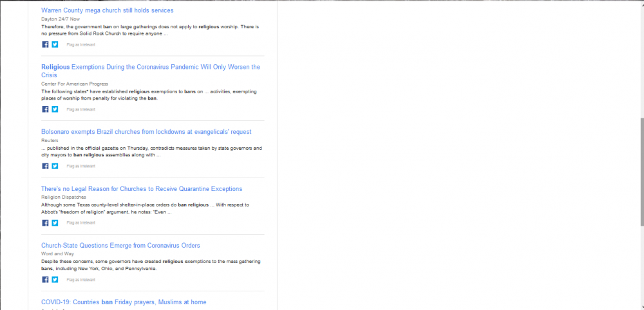Flag Bolsonaro Brazil churches article as irrelevant
The width and height of the screenshot is (644, 310).
pyautogui.click(x=81, y=166)
